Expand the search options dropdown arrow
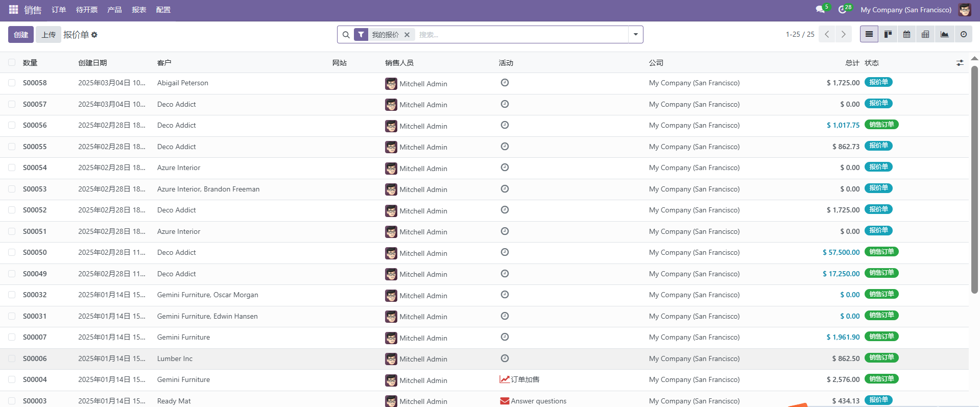 (x=635, y=35)
